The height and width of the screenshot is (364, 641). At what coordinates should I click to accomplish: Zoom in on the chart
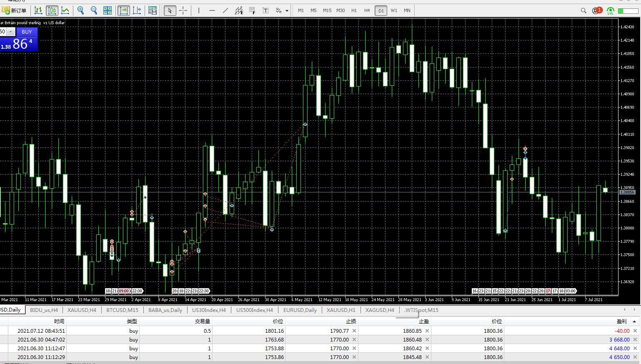(x=81, y=10)
